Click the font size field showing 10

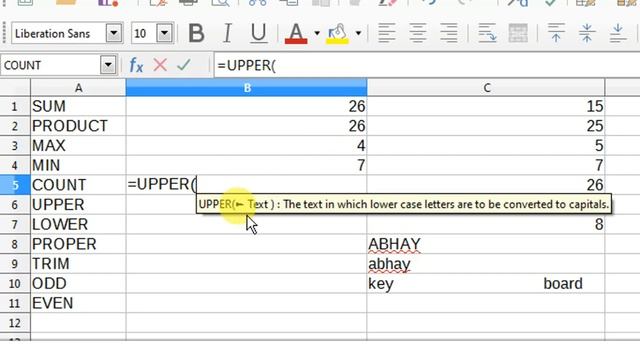pos(144,33)
